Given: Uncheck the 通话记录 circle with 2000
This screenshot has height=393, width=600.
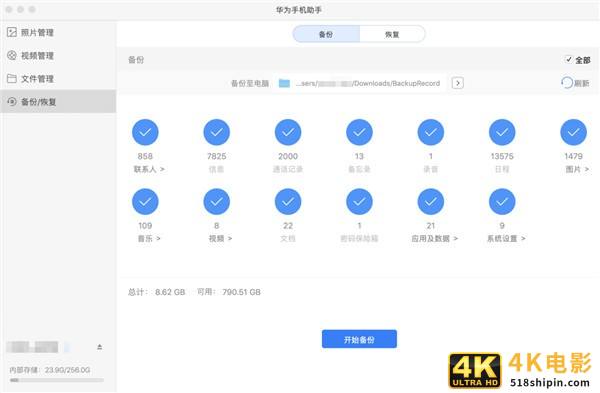Looking at the screenshot, I should click(x=288, y=132).
